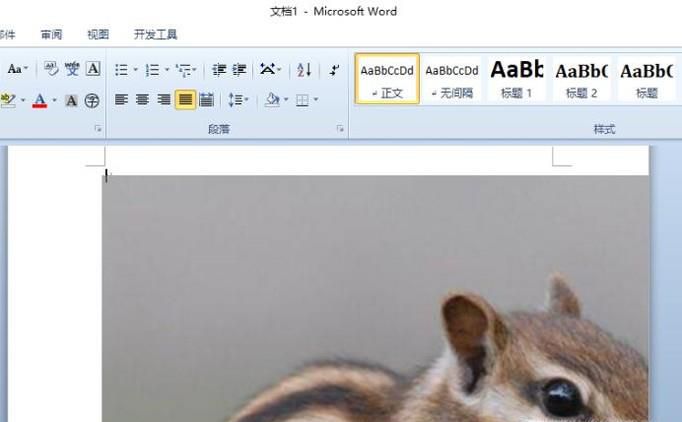The height and width of the screenshot is (422, 682).
Task: Open the Aa change case dropdown
Action: 18,69
